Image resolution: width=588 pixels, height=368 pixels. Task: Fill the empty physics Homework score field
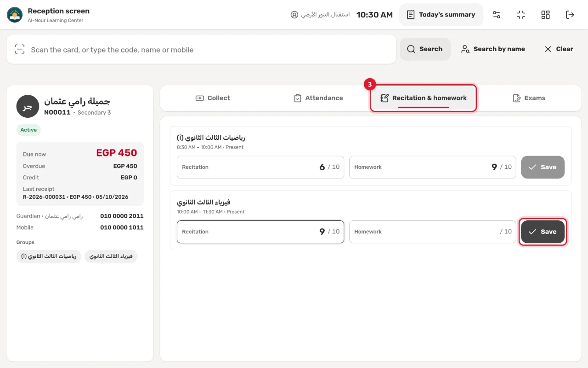[433, 232]
